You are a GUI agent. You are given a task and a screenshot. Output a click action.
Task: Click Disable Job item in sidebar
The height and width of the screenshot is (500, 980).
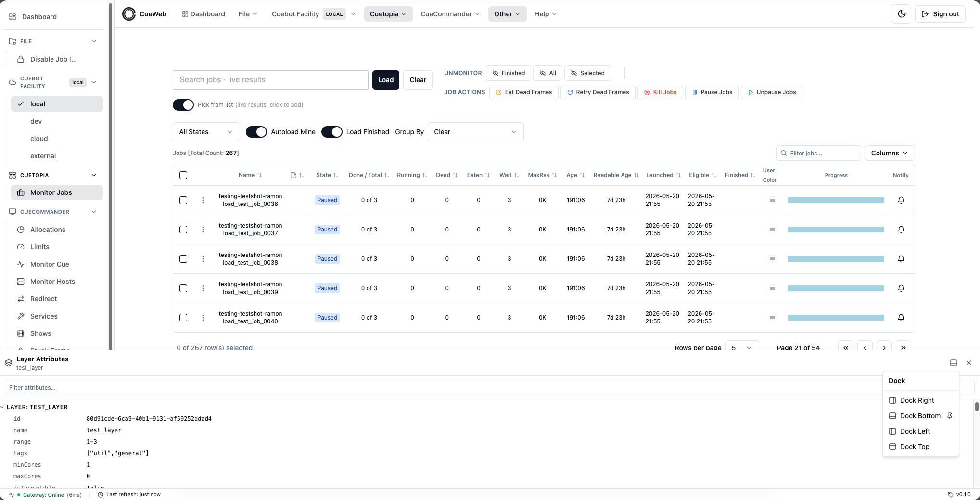pyautogui.click(x=57, y=59)
